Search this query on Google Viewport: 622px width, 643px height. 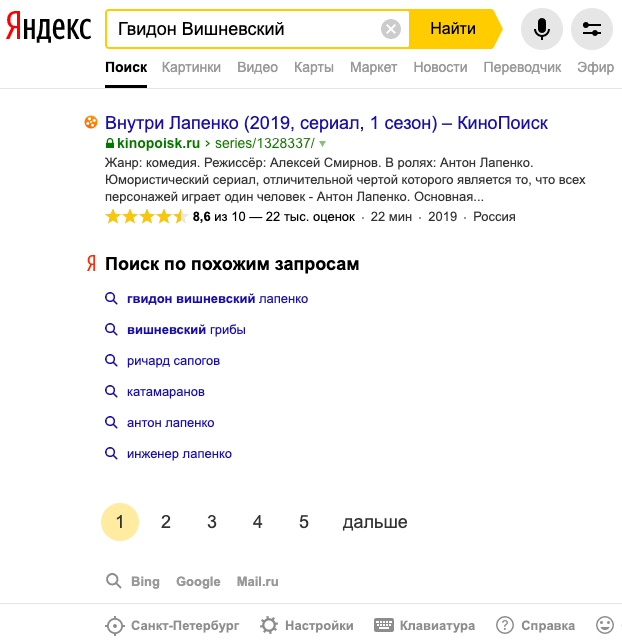tap(198, 581)
